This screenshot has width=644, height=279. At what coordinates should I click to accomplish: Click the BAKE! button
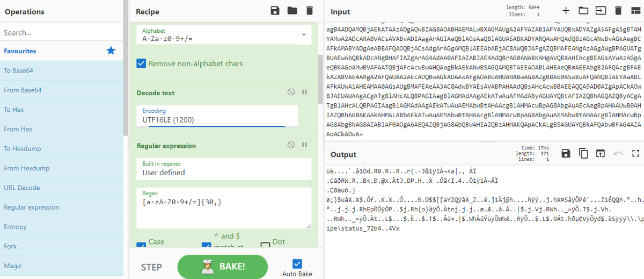click(222, 267)
